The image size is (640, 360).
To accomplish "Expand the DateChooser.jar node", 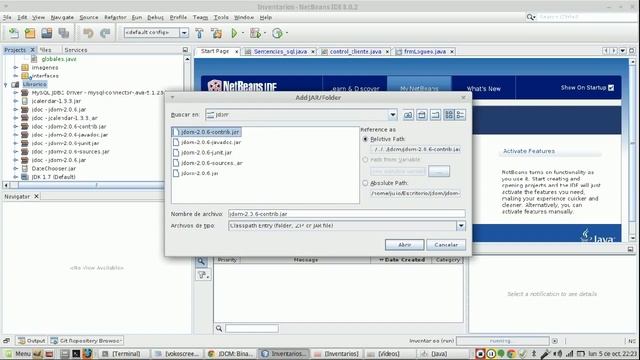I will (16, 169).
